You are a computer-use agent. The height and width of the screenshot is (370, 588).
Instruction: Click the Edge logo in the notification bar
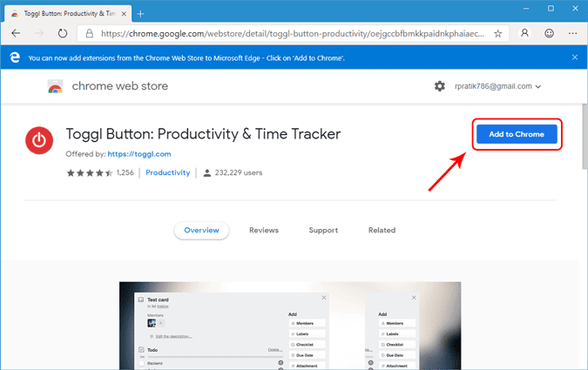coord(15,57)
